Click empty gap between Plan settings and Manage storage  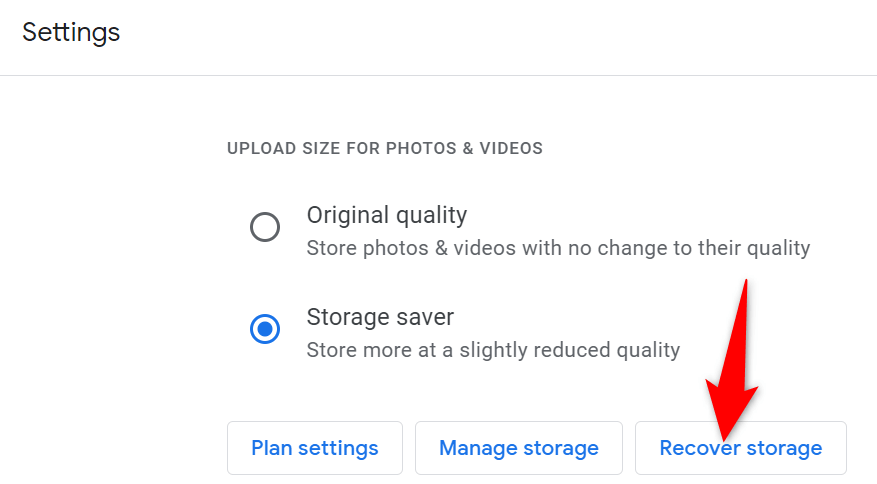(x=409, y=448)
